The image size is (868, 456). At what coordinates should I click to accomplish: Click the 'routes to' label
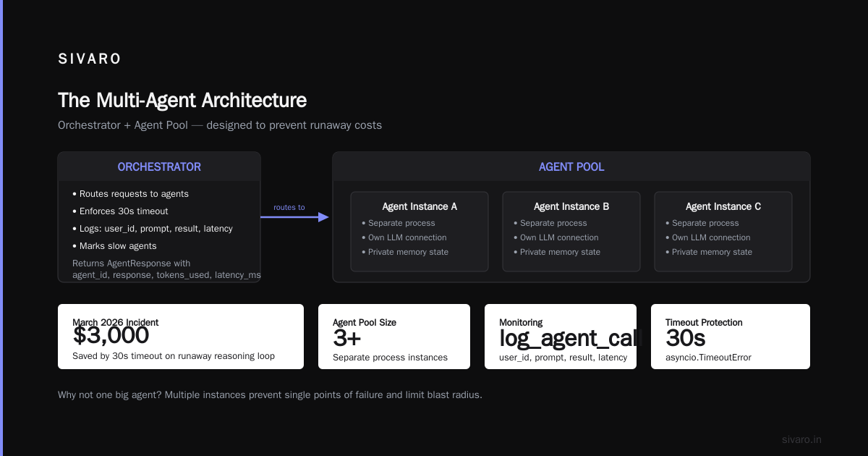point(289,207)
